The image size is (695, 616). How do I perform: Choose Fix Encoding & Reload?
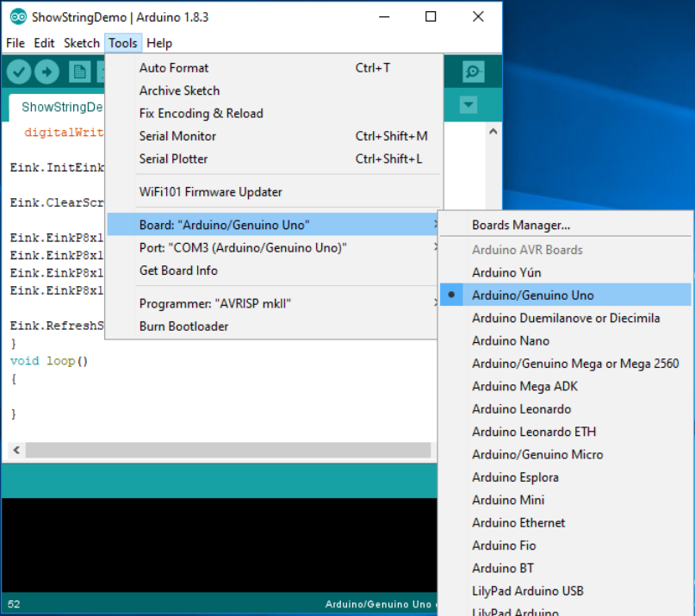(x=275, y=113)
